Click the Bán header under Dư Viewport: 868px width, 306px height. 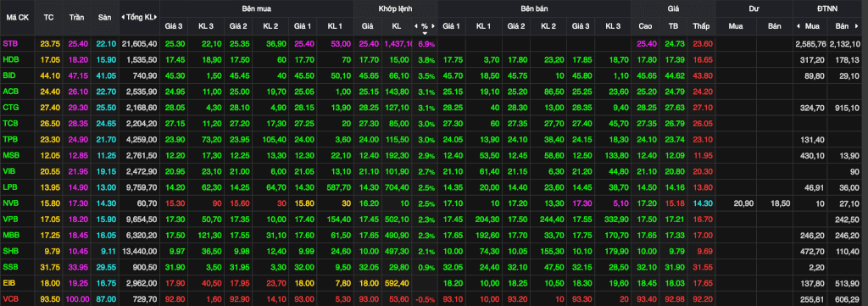click(775, 26)
